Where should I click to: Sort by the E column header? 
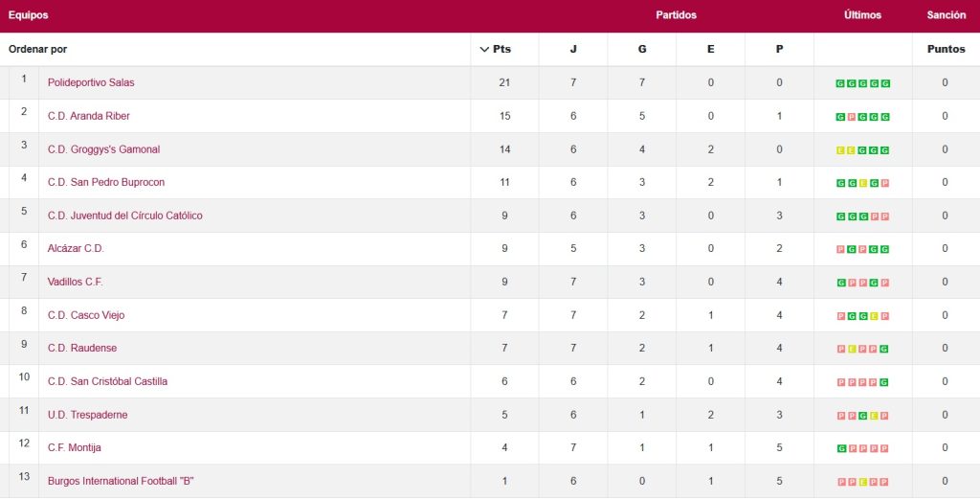click(x=710, y=50)
